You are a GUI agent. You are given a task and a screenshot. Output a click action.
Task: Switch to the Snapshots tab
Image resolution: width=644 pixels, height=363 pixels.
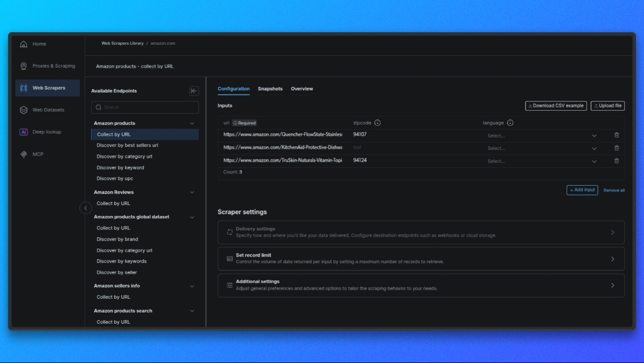coord(270,89)
